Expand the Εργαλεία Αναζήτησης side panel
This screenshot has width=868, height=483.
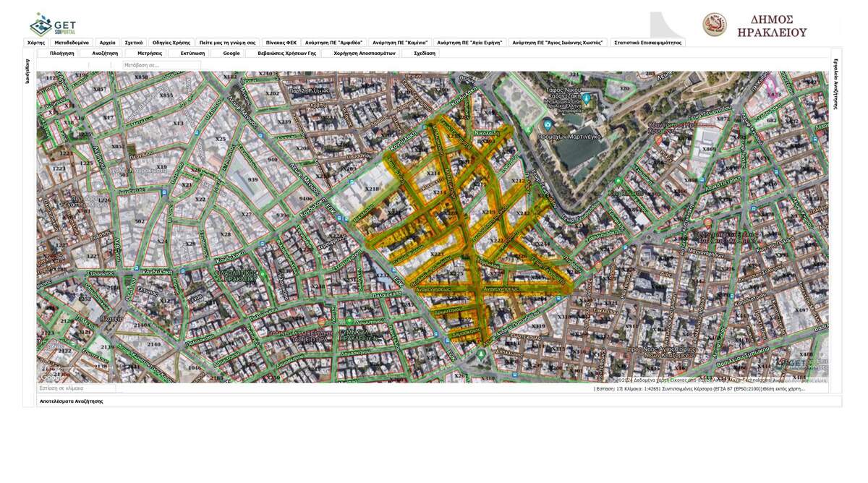tap(835, 83)
